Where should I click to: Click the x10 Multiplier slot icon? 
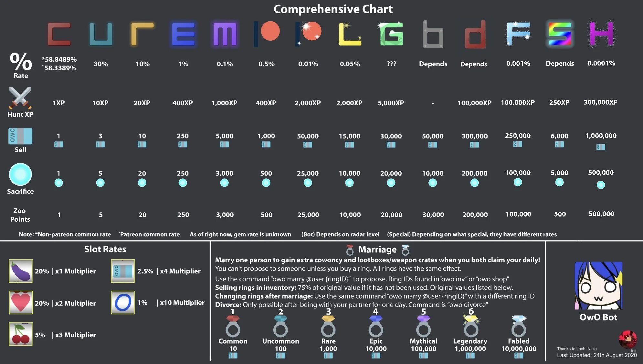tap(123, 303)
